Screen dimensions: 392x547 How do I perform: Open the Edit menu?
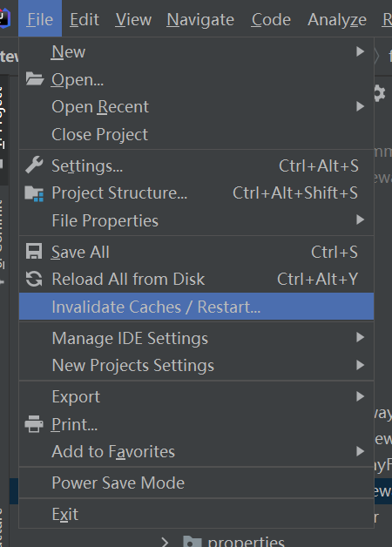tap(84, 19)
